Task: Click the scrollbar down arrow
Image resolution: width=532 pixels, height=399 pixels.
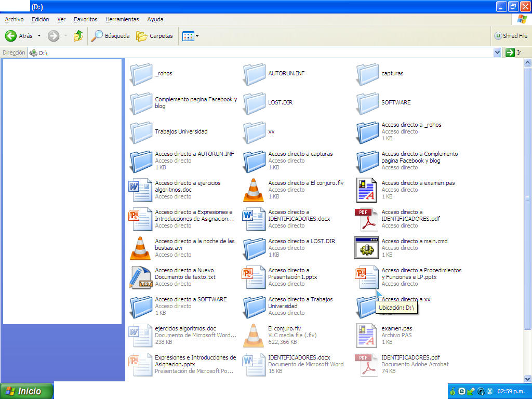Action: click(x=528, y=378)
